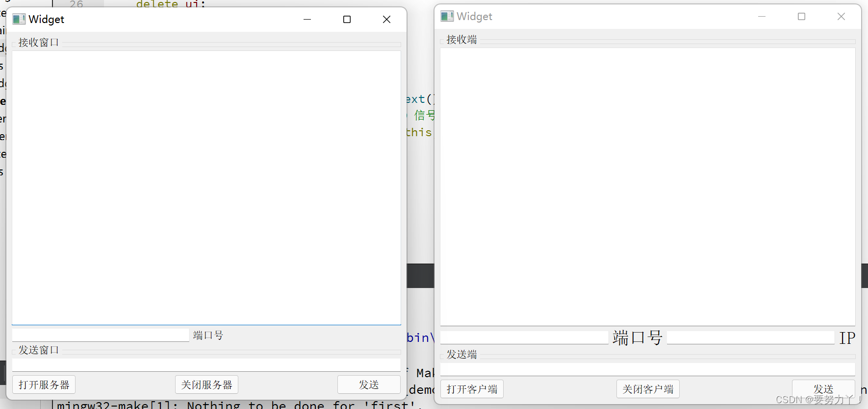
Task: Close the server Widget window
Action: point(386,19)
